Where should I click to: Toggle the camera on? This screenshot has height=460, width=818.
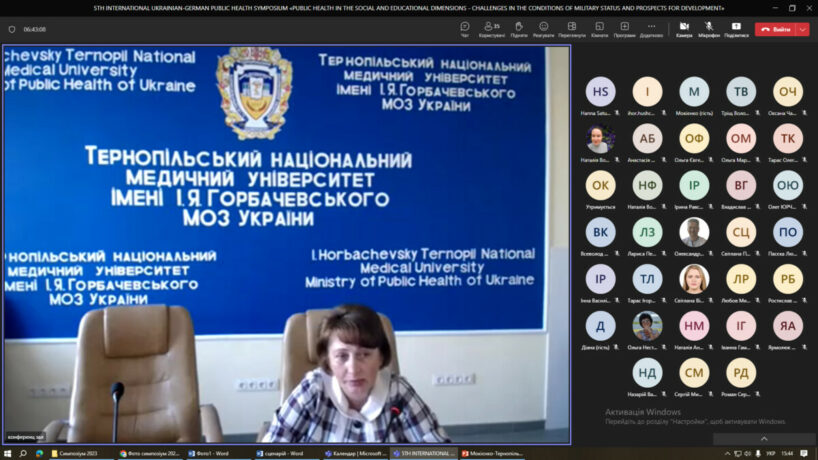(684, 28)
